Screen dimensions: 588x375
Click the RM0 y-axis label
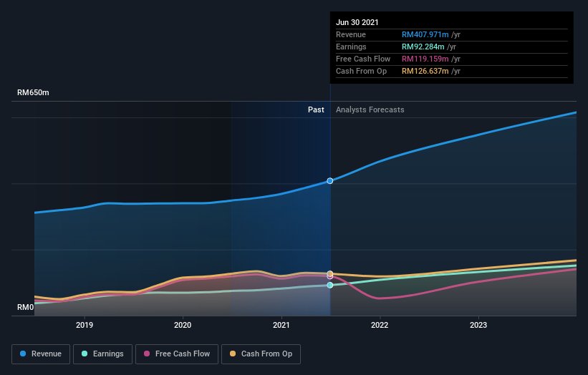pyautogui.click(x=26, y=307)
